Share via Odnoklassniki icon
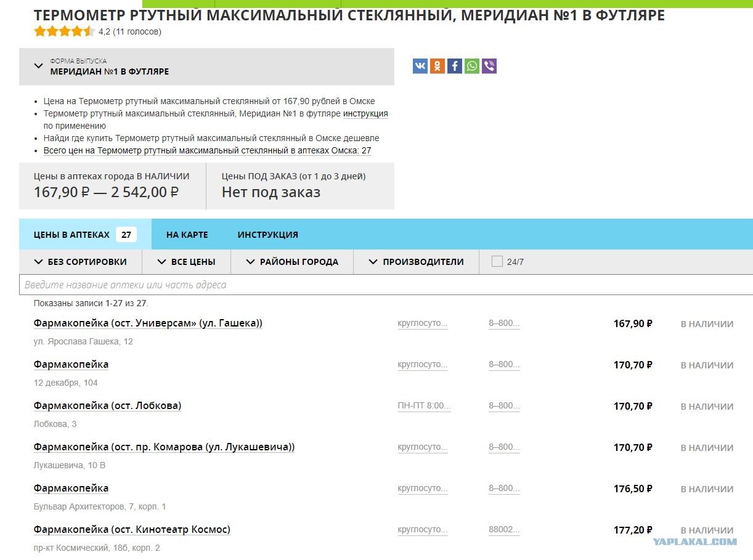 (438, 66)
